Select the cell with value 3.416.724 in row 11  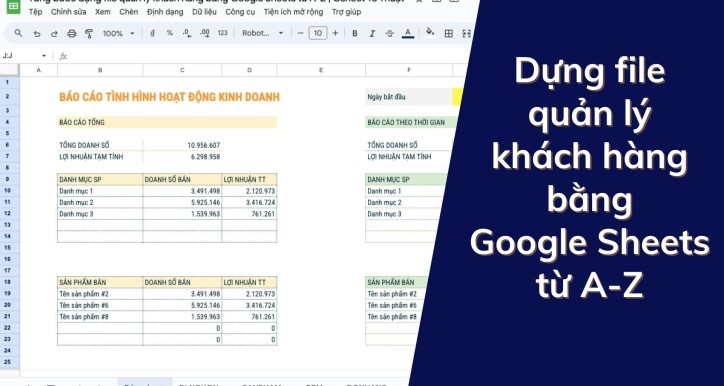point(249,202)
